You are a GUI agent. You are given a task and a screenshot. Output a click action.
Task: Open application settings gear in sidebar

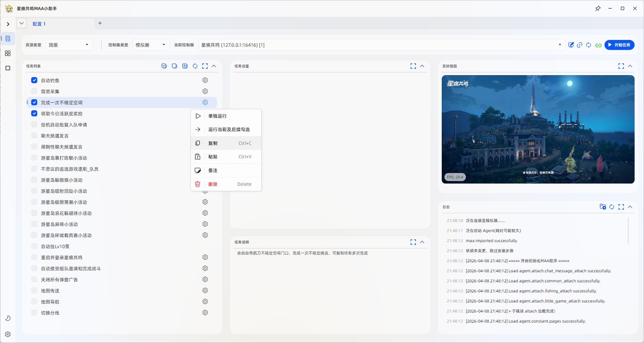tap(8, 334)
